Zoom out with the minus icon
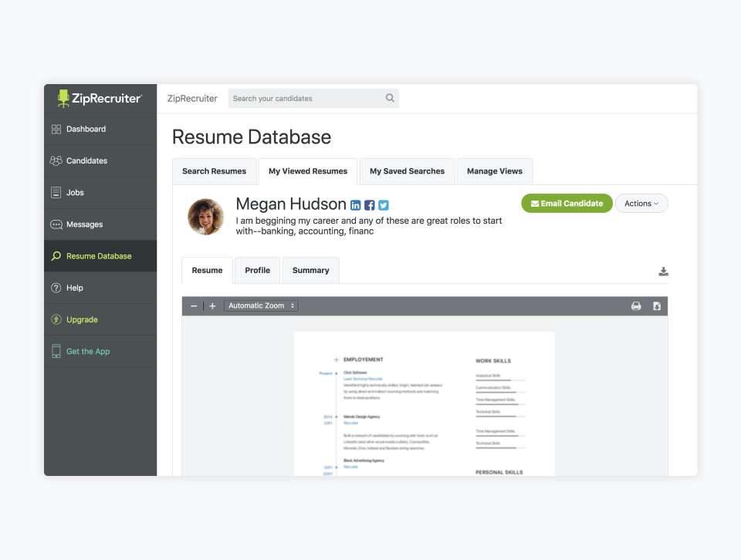741x560 pixels. point(194,306)
